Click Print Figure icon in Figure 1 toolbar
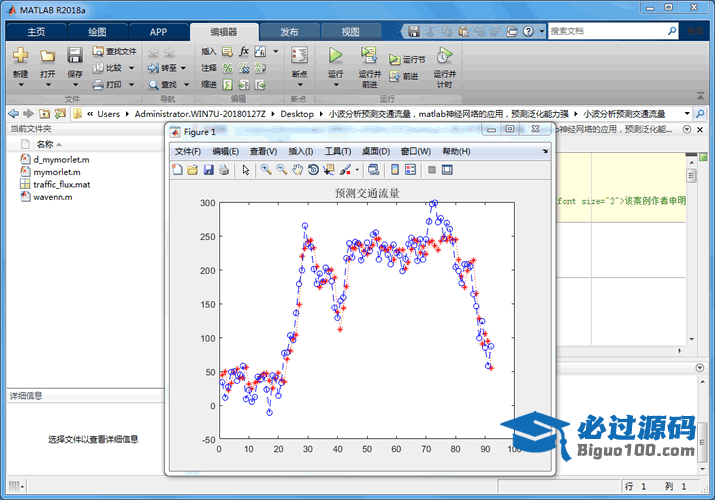 click(x=224, y=170)
